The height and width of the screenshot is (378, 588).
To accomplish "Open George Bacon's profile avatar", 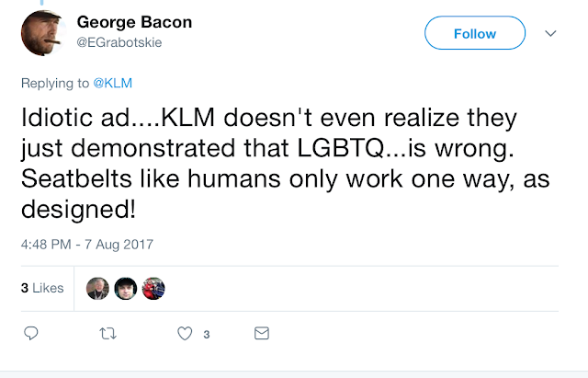I will click(x=44, y=32).
